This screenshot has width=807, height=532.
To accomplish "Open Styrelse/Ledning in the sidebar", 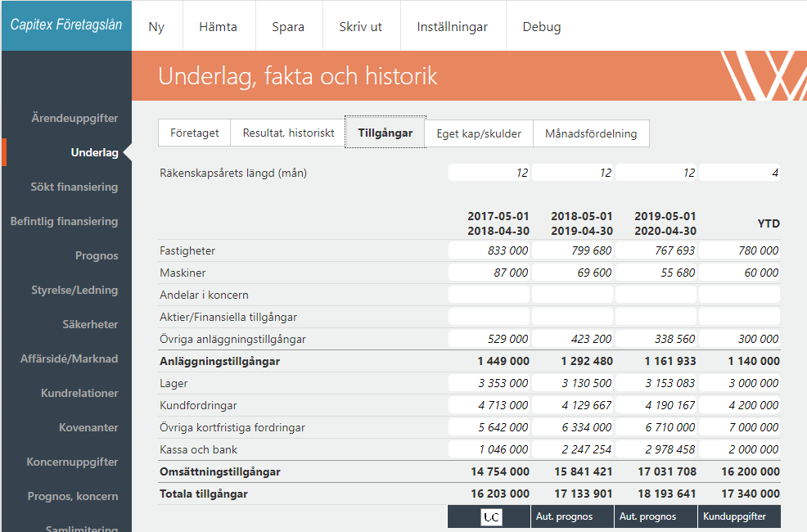I will coord(74,291).
